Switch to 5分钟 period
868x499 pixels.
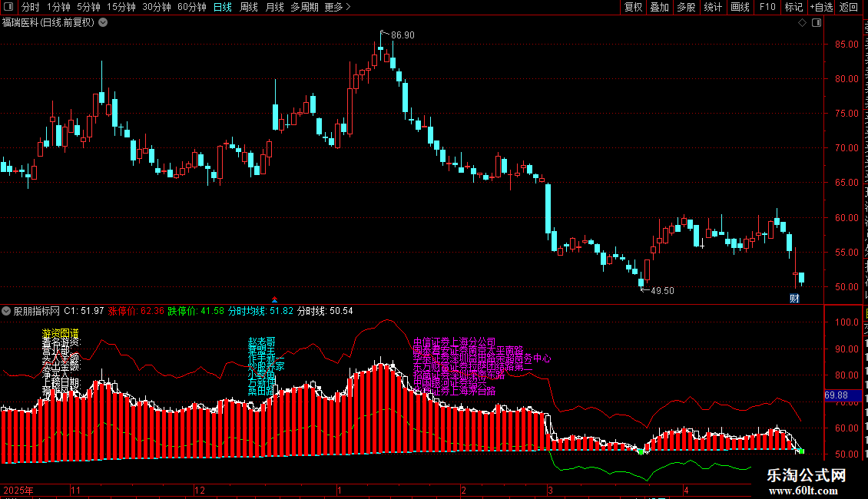point(88,7)
